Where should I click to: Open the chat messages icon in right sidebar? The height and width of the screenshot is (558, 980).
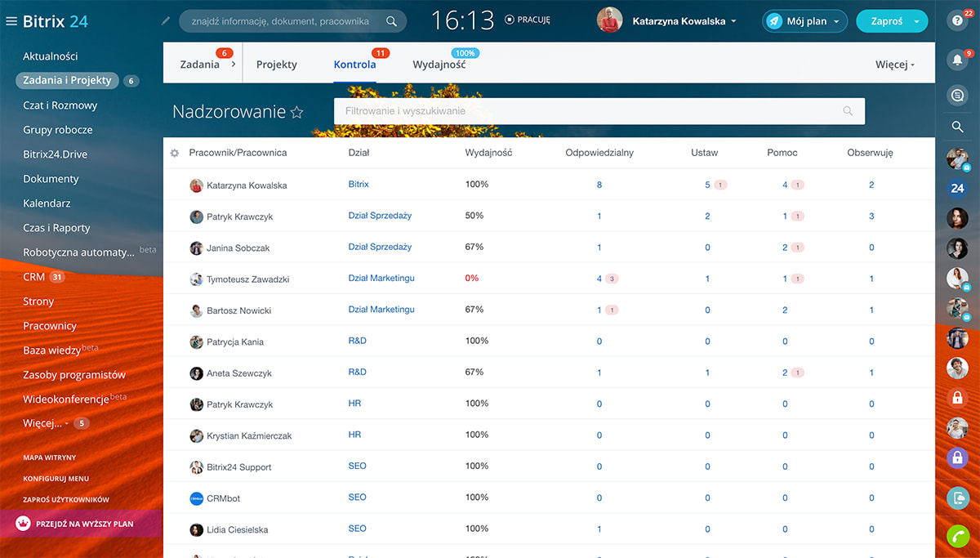click(x=957, y=96)
